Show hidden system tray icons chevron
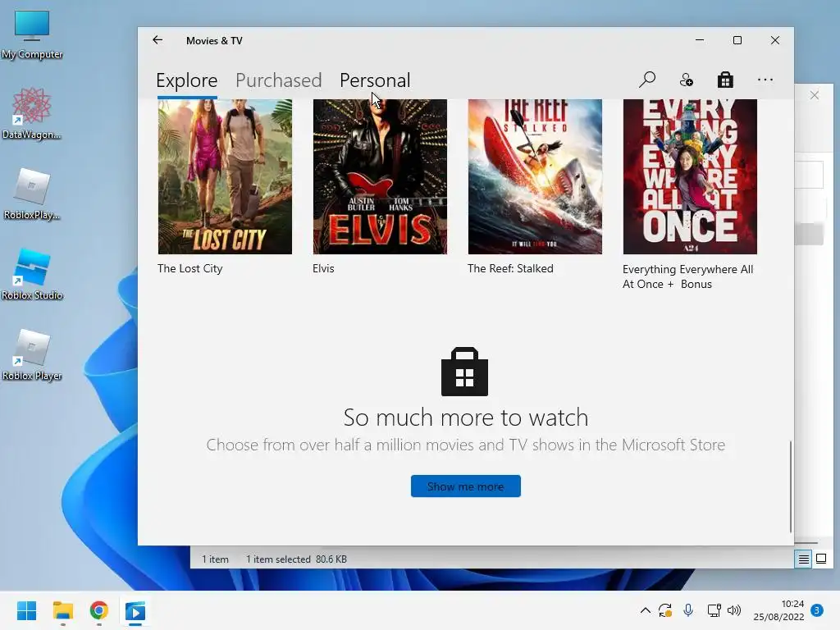840x630 pixels. tap(646, 610)
